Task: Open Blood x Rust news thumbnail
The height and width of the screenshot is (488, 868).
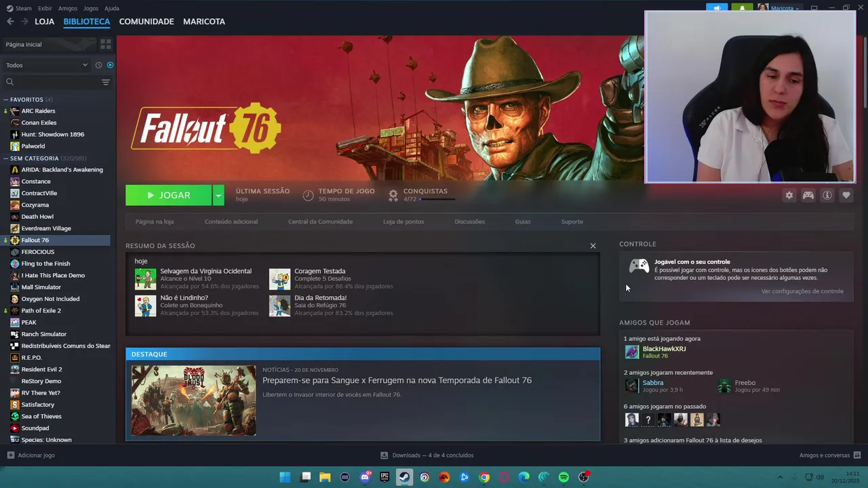Action: coord(194,401)
